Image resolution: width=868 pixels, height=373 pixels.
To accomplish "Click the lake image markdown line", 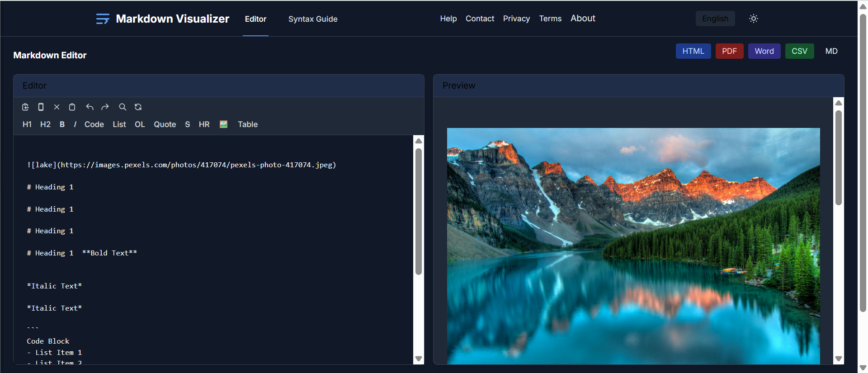I will [x=181, y=165].
